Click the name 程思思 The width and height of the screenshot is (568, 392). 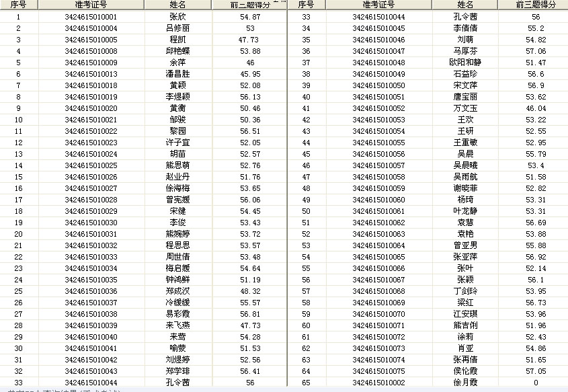[x=178, y=245]
